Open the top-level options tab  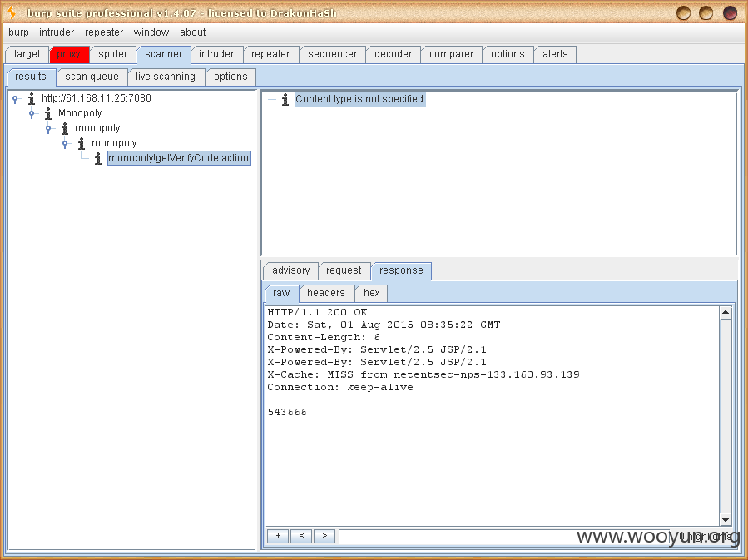(x=508, y=54)
